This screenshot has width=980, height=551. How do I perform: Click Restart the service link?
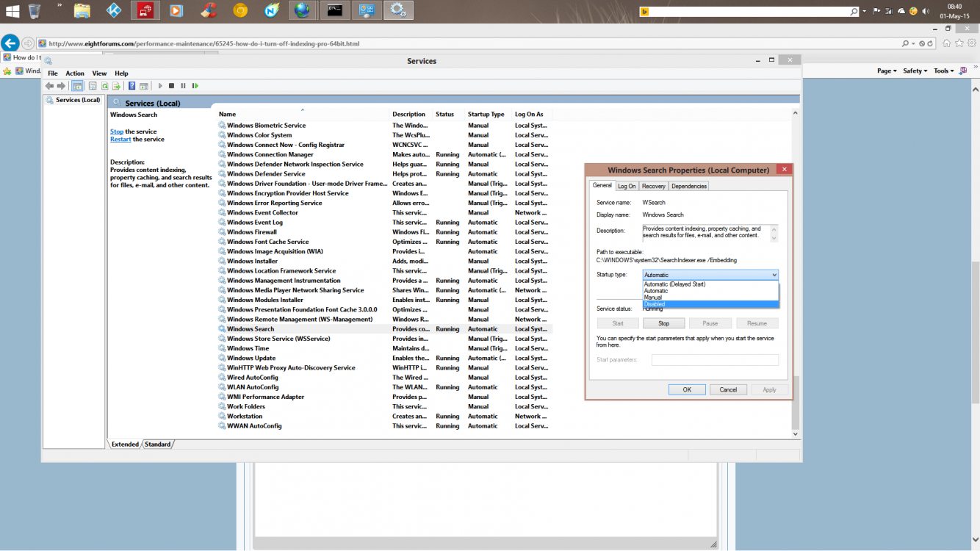click(120, 139)
